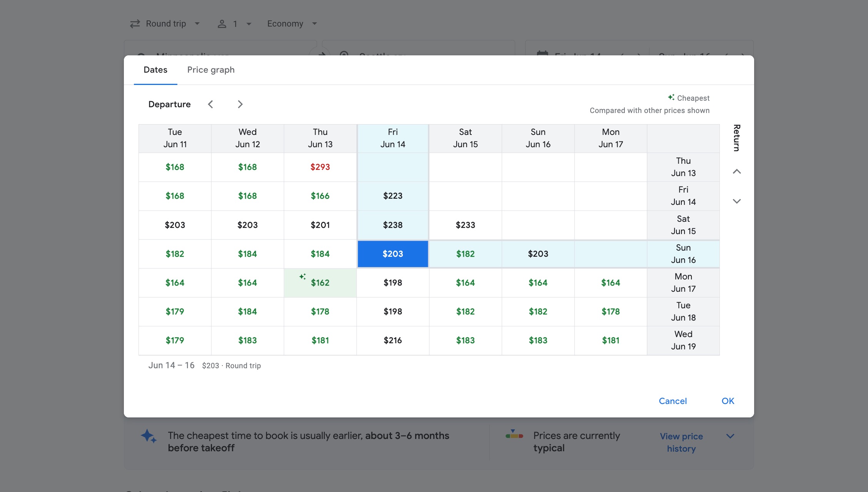Show earlier return dates up chevron
This screenshot has width=868, height=492.
pos(737,171)
